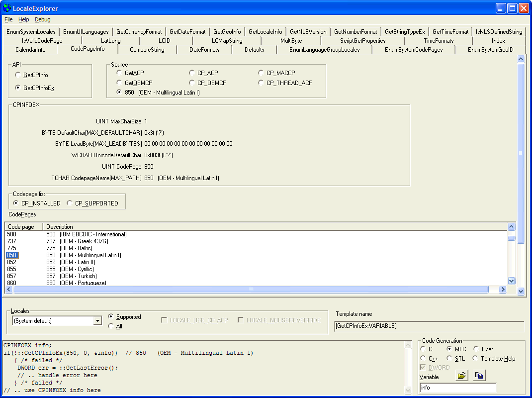Open the Help menu

(23, 19)
